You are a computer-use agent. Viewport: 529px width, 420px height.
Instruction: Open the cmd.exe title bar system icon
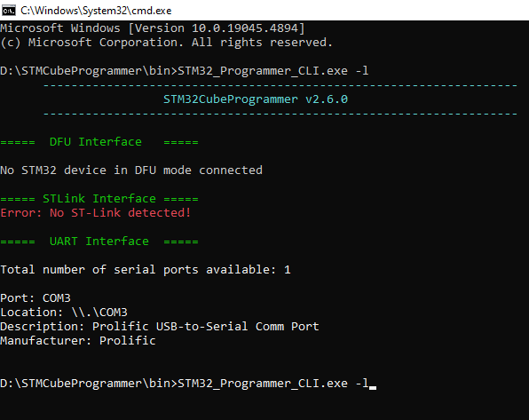pyautogui.click(x=9, y=11)
